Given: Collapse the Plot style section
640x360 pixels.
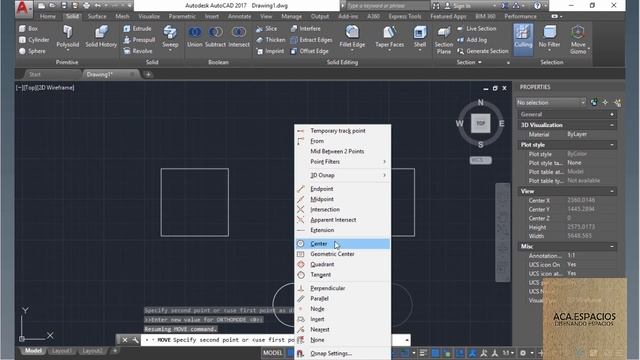Looking at the screenshot, I should coord(611,144).
